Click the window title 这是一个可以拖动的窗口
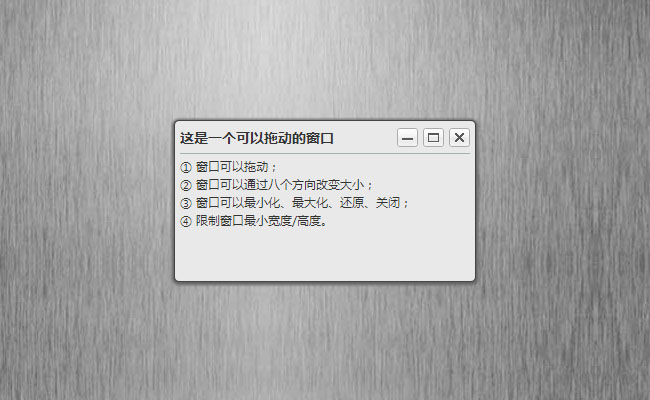Image resolution: width=650 pixels, height=400 pixels. click(257, 138)
